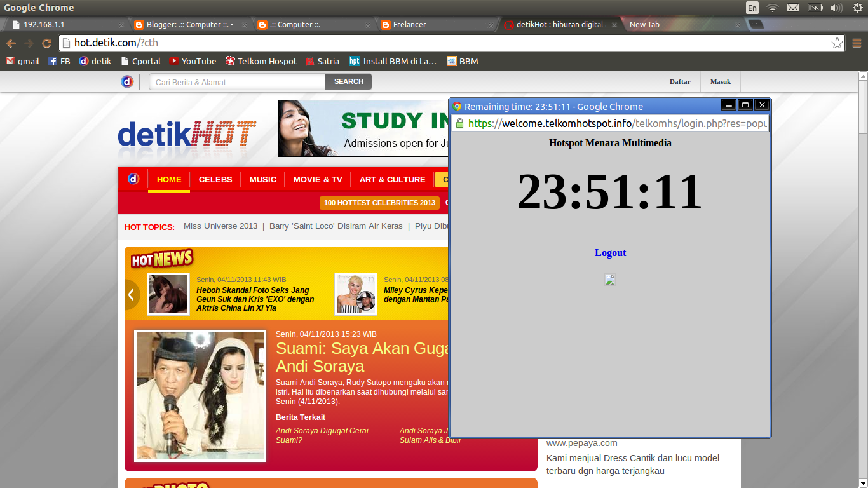Screen dimensions: 868x488
Task: Open the detik bookmark
Action: tap(95, 61)
